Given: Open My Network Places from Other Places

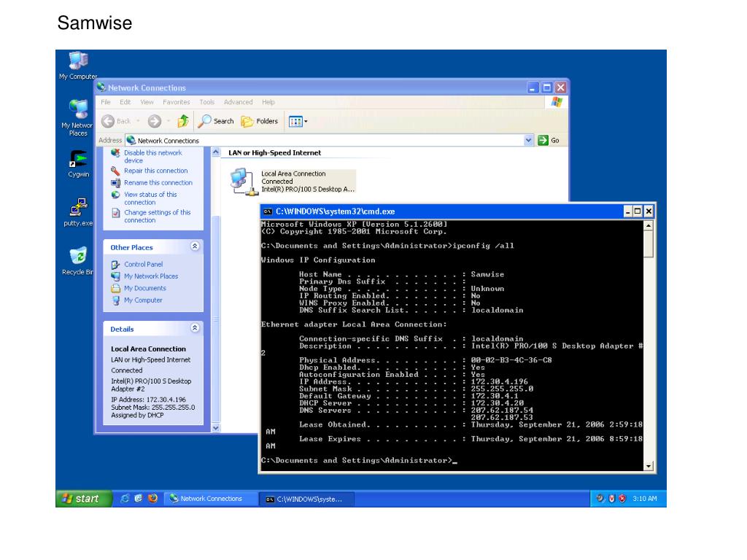Looking at the screenshot, I should 151,276.
